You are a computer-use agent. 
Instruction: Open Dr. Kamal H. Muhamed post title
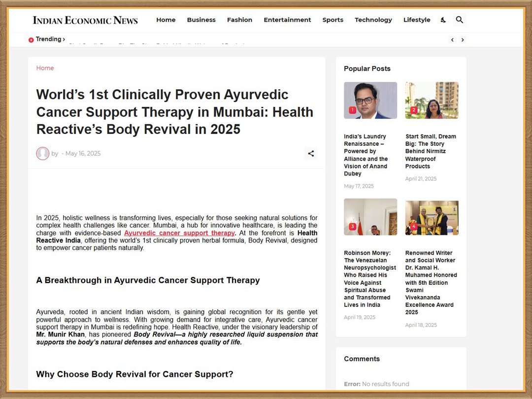[431, 283]
